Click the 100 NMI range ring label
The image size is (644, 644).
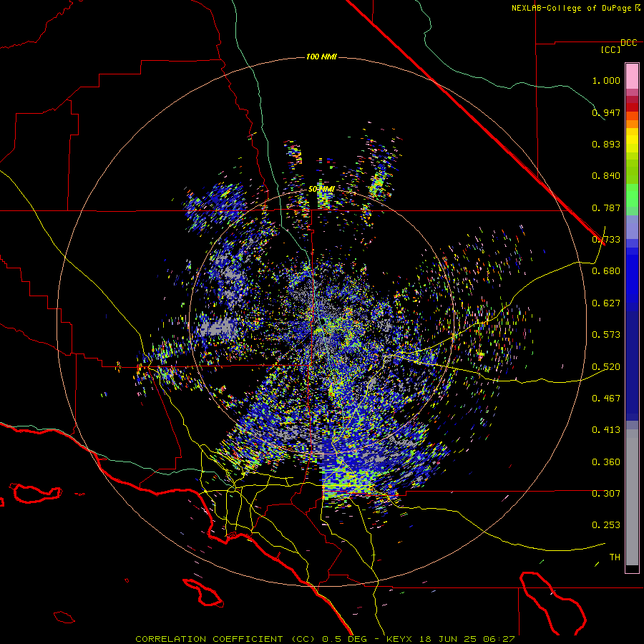321,57
